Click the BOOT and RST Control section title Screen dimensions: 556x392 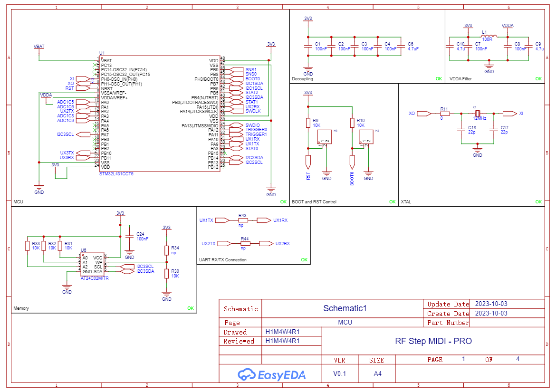click(x=314, y=201)
